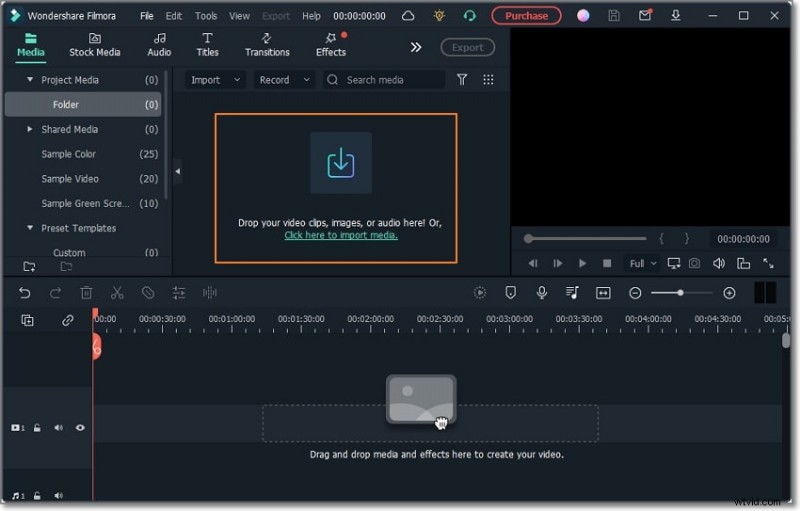The image size is (800, 511).
Task: Switch to the Titles tab
Action: coord(207,45)
